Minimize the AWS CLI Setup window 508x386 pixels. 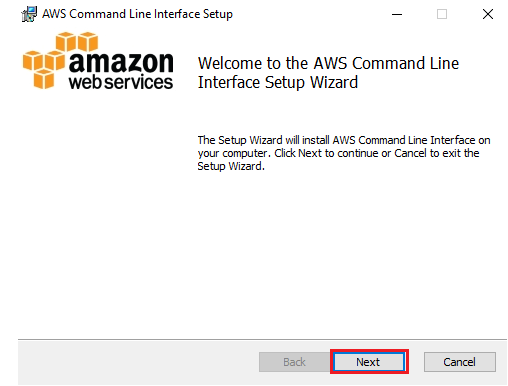tap(397, 14)
